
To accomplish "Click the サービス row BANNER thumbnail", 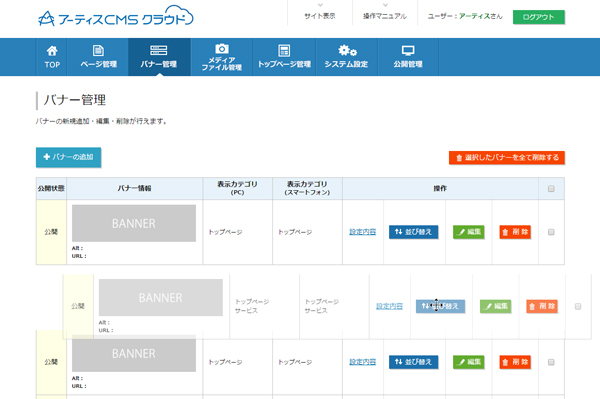I will click(161, 297).
